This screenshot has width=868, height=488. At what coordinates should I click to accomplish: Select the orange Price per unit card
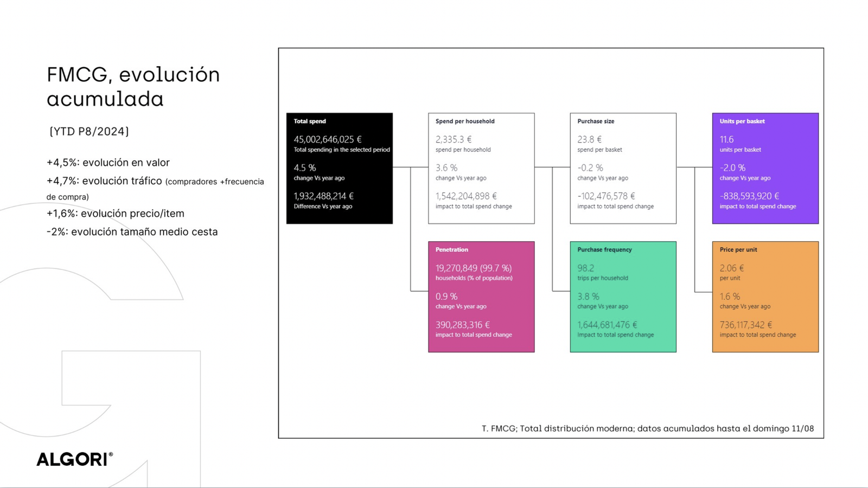(x=765, y=297)
